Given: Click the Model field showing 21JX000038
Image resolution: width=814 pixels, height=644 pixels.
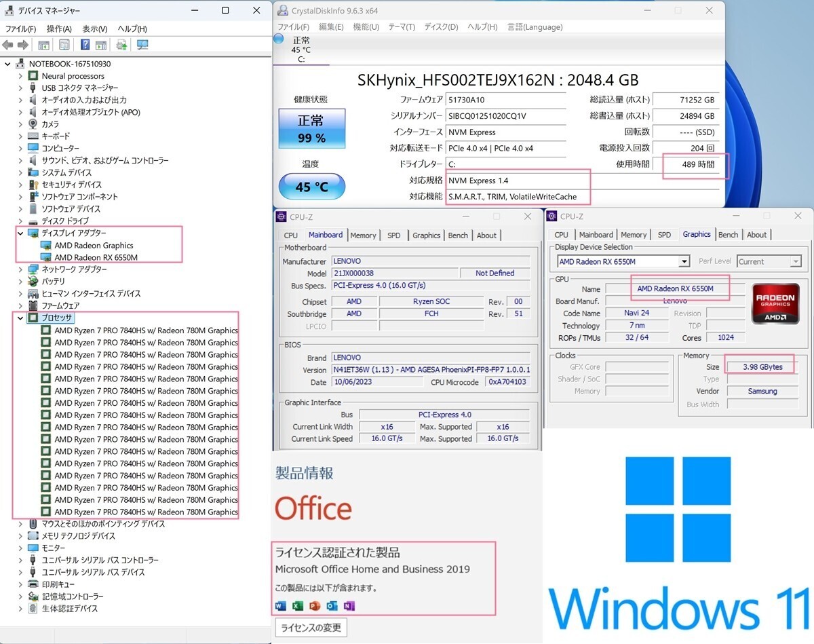Looking at the screenshot, I should (x=393, y=273).
